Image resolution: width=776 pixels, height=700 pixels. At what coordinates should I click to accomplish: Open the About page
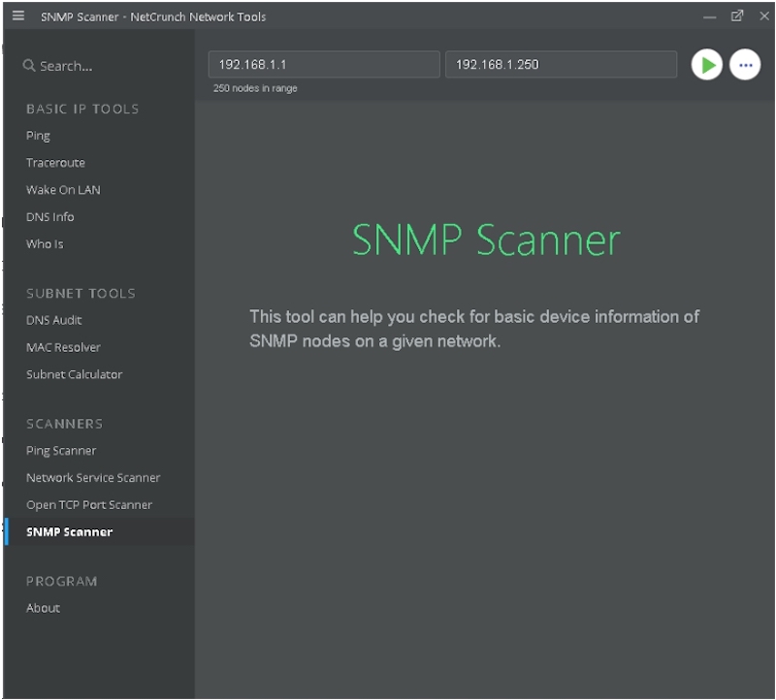pyautogui.click(x=44, y=609)
